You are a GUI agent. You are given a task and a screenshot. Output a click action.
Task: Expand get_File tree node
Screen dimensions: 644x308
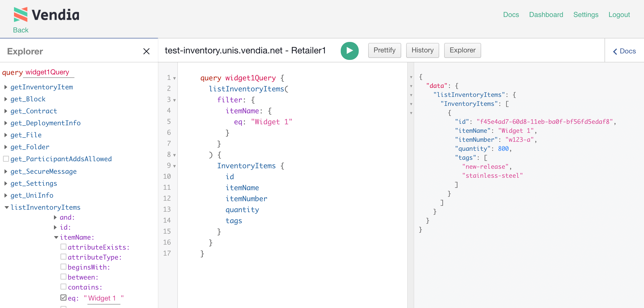[6, 135]
